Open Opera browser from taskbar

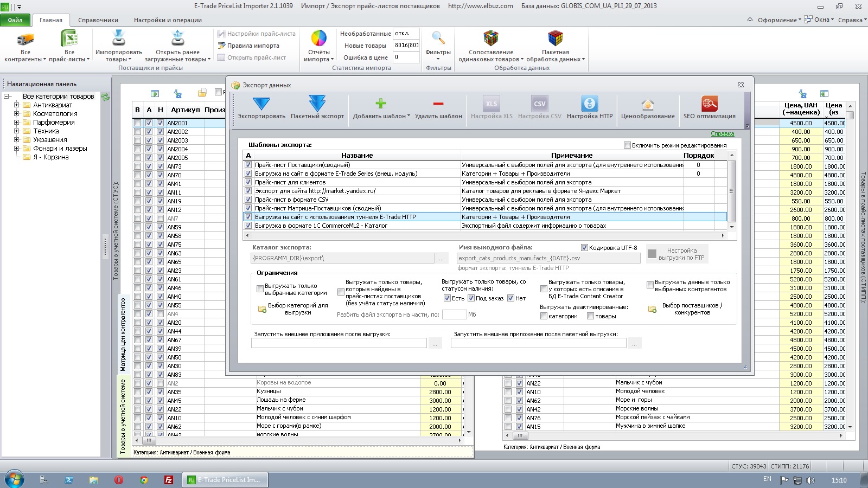[119, 480]
